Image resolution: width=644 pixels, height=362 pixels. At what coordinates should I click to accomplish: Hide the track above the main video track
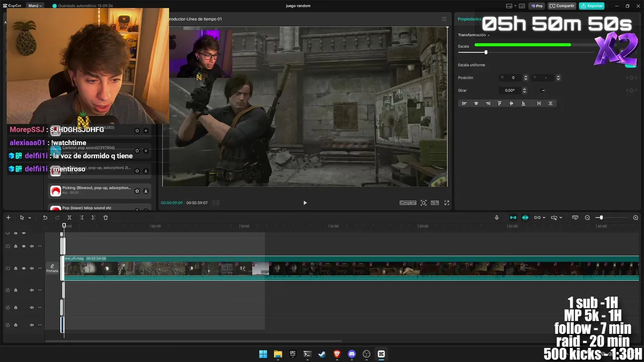tap(24, 246)
